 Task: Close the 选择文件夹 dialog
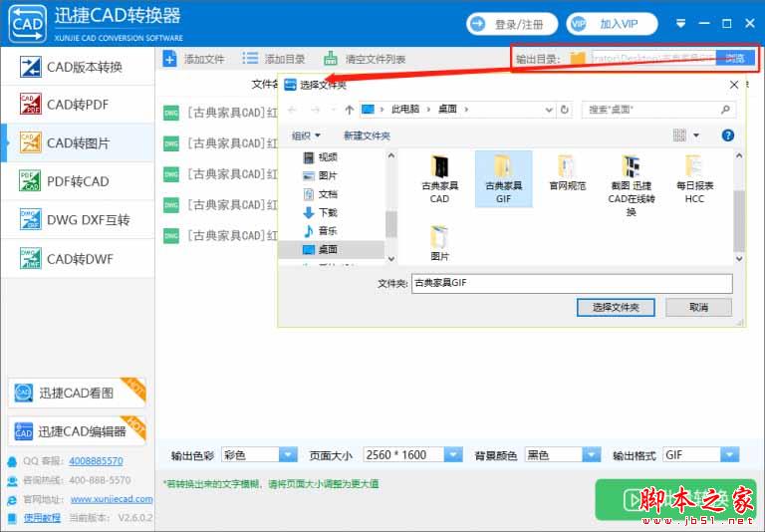[x=734, y=85]
